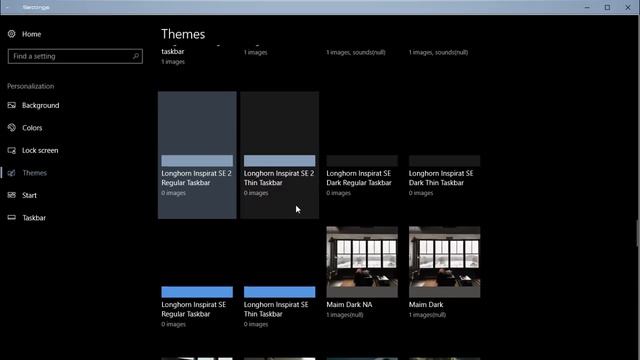640x360 pixels.
Task: Apply Longhorn Inspirat SE Dark Regular Taskbar theme
Action: 362,155
